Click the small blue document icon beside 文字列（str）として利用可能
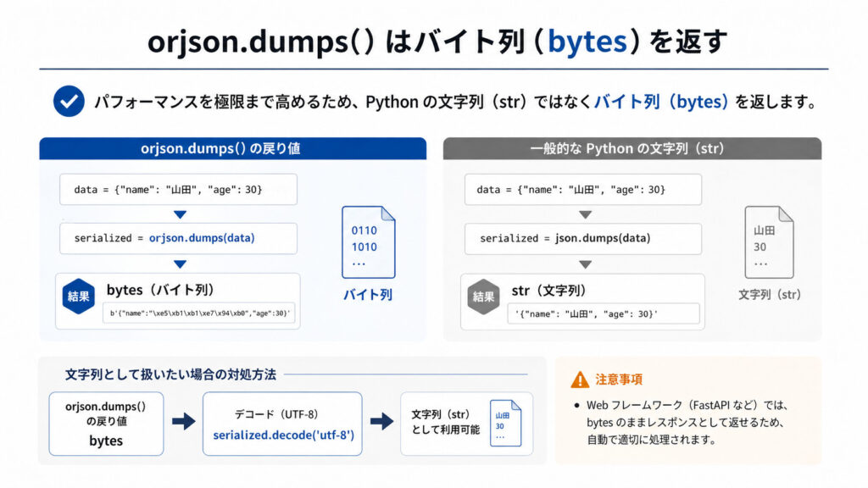Screen dimensions: 868x488 tap(505, 424)
